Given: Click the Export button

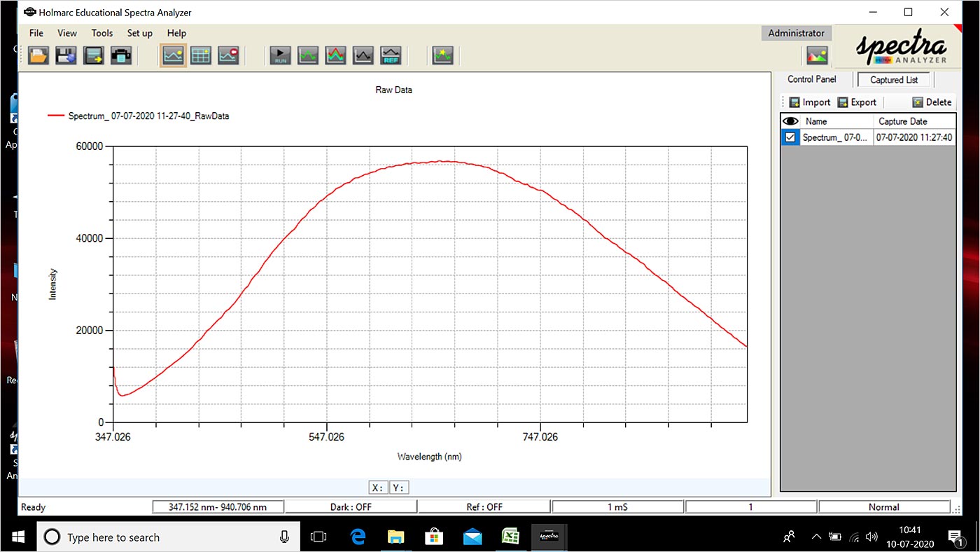Looking at the screenshot, I should click(x=857, y=102).
